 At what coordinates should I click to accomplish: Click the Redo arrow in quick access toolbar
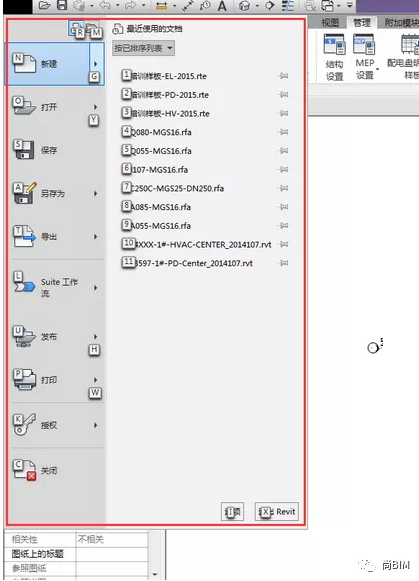point(131,5)
